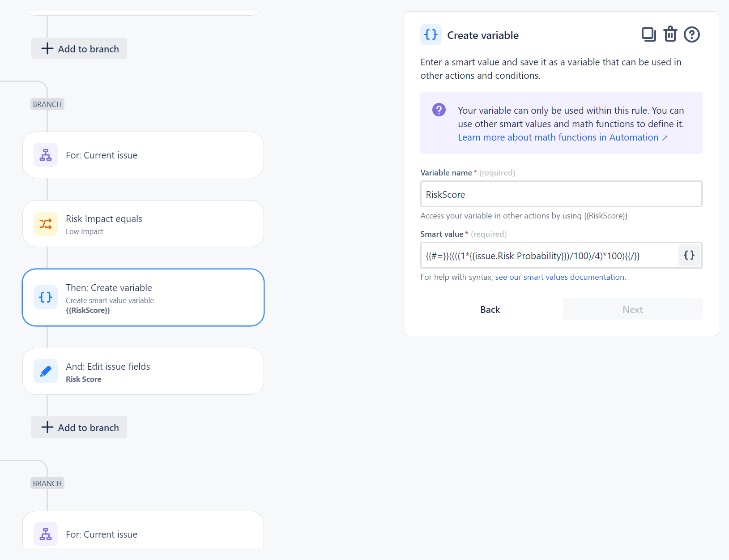Viewport: 729px width, 560px height.
Task: Click Add to branch below Edit issue fields
Action: [79, 427]
